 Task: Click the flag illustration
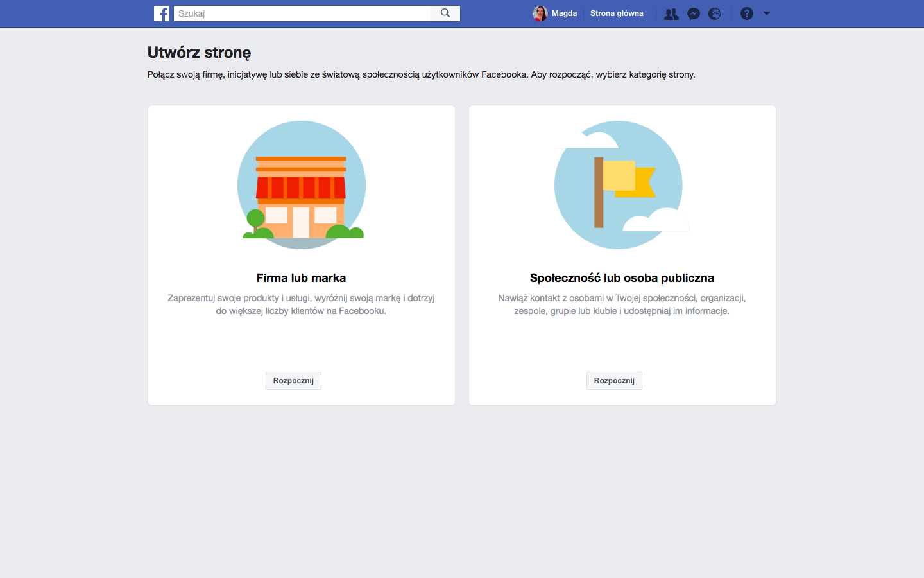click(621, 185)
